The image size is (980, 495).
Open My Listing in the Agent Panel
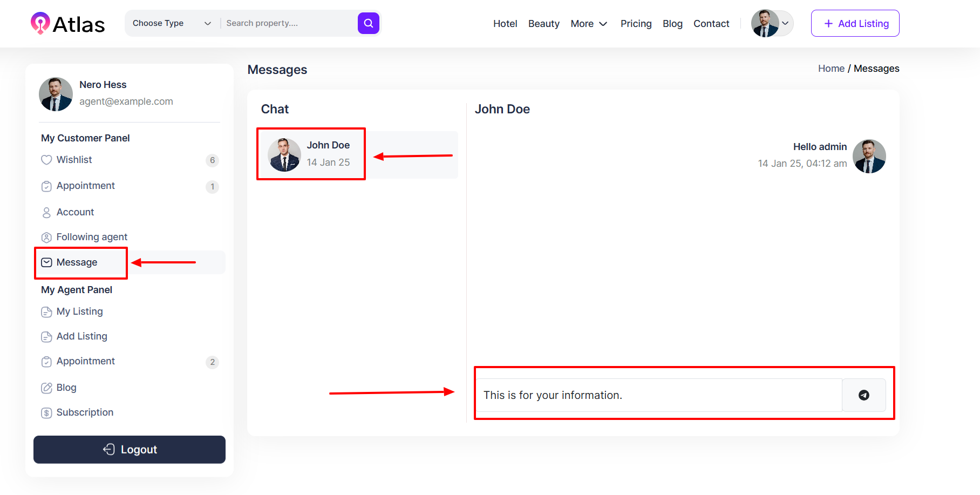pyautogui.click(x=79, y=311)
